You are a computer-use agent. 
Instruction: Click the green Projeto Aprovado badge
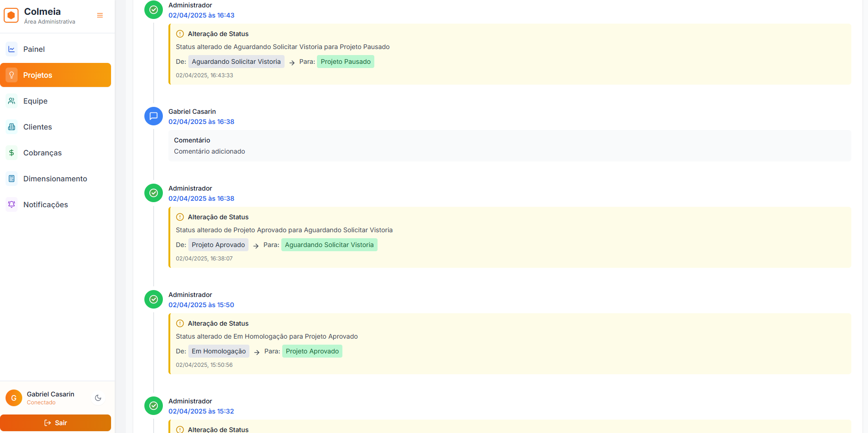(x=312, y=351)
